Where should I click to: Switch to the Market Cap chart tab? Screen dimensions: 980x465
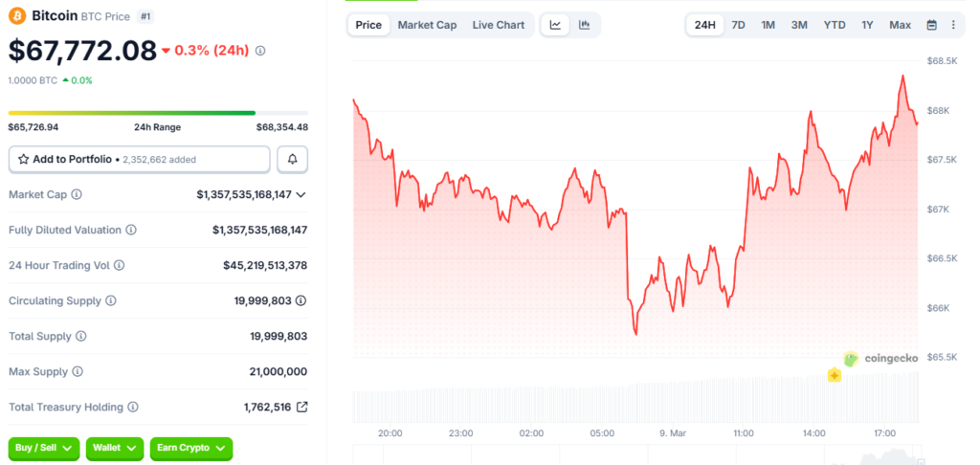[427, 25]
